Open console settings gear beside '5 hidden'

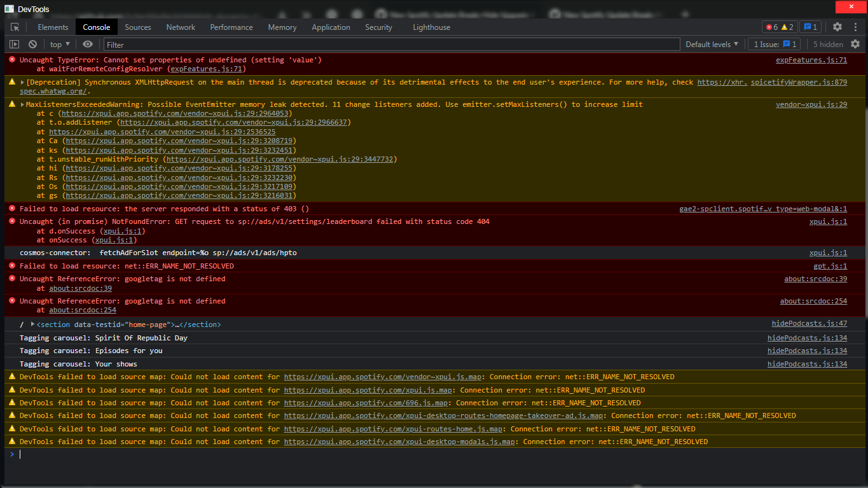[x=855, y=44]
